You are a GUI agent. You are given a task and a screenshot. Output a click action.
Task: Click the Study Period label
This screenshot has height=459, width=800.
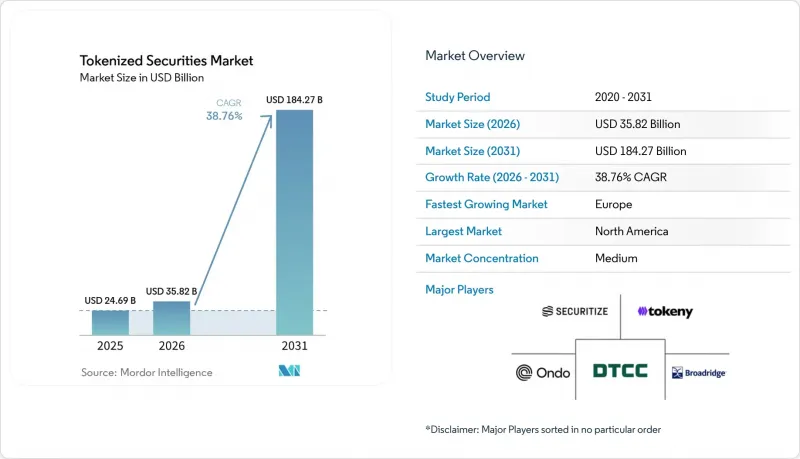tap(458, 97)
